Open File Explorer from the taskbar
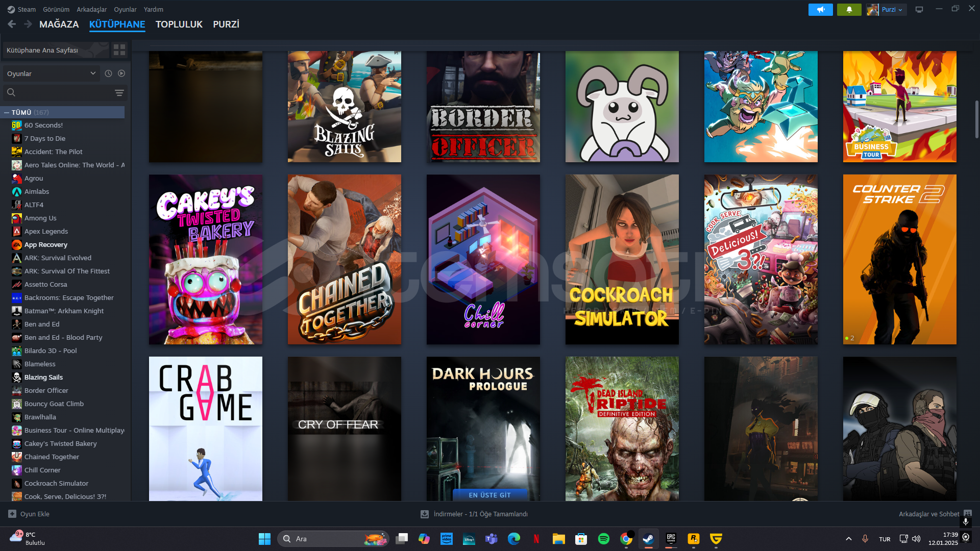 click(x=558, y=539)
